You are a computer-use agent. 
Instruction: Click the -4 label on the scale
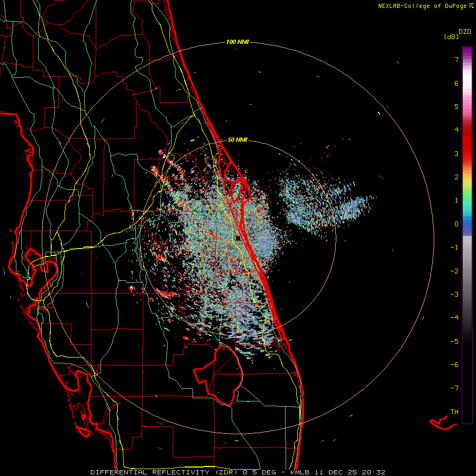tap(454, 318)
